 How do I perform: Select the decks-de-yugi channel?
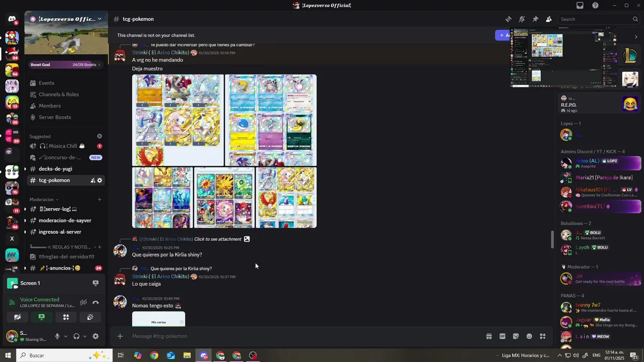pyautogui.click(x=66, y=169)
